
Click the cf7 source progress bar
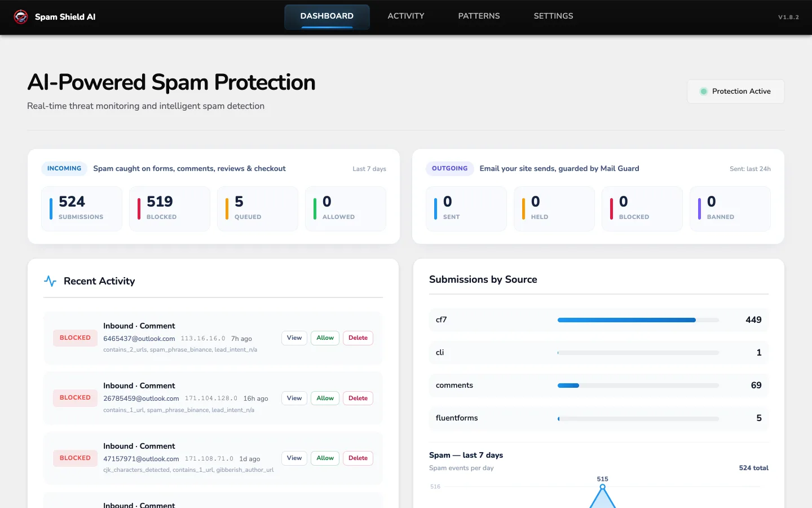click(x=638, y=320)
